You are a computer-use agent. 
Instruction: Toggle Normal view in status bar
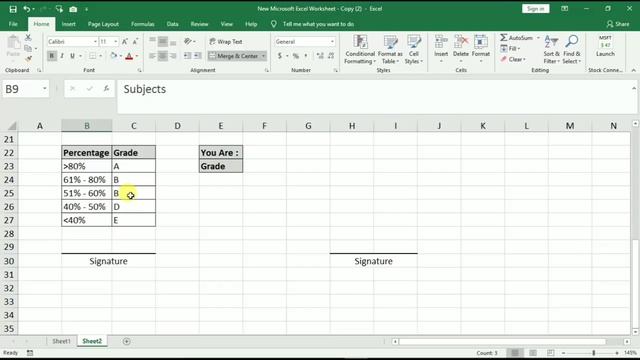pyautogui.click(x=515, y=353)
